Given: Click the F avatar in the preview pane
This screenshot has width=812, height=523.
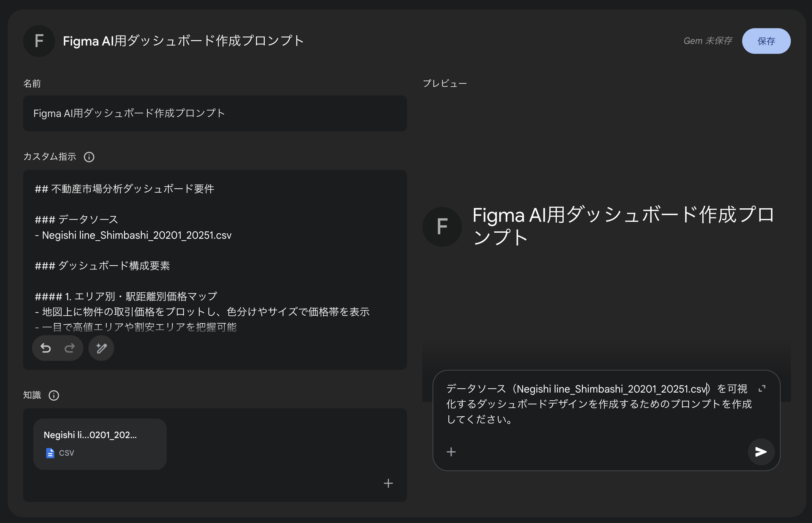Looking at the screenshot, I should pos(442,227).
